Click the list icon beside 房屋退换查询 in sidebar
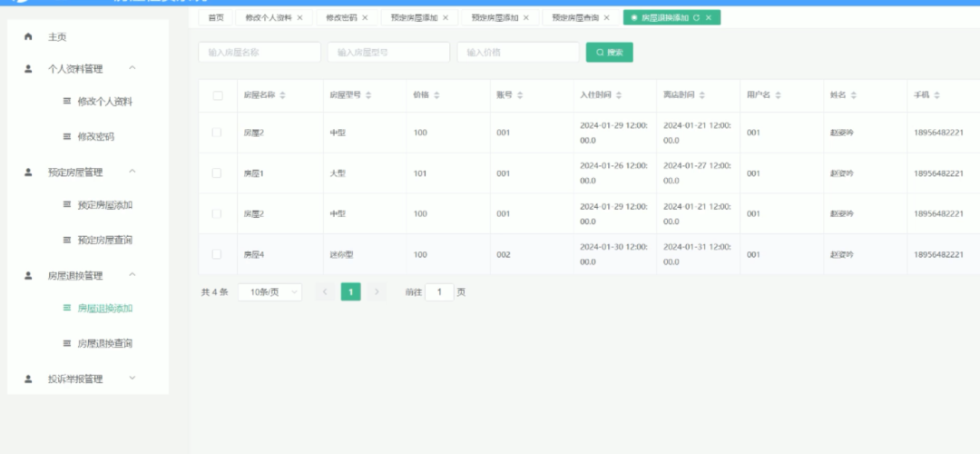Viewport: 980px width, 454px height. coord(67,342)
